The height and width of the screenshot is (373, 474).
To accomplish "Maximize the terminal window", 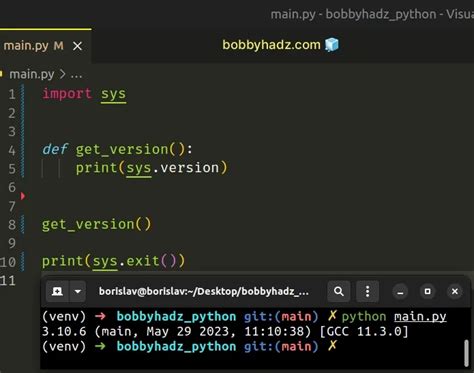I will [x=428, y=292].
